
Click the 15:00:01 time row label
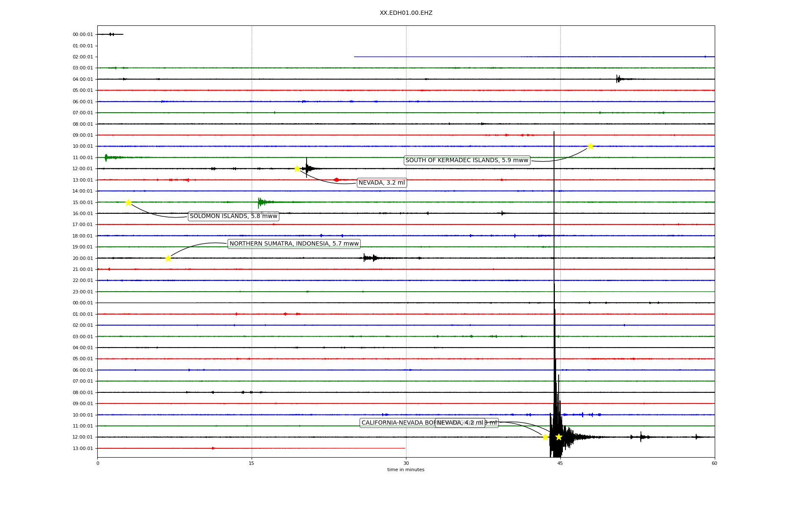[x=82, y=202]
